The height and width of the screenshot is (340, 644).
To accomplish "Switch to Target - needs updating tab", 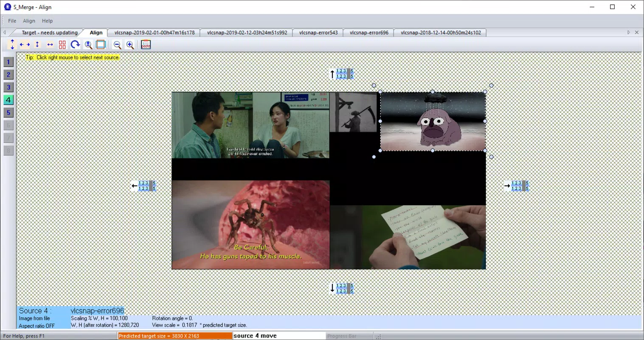I will point(50,32).
